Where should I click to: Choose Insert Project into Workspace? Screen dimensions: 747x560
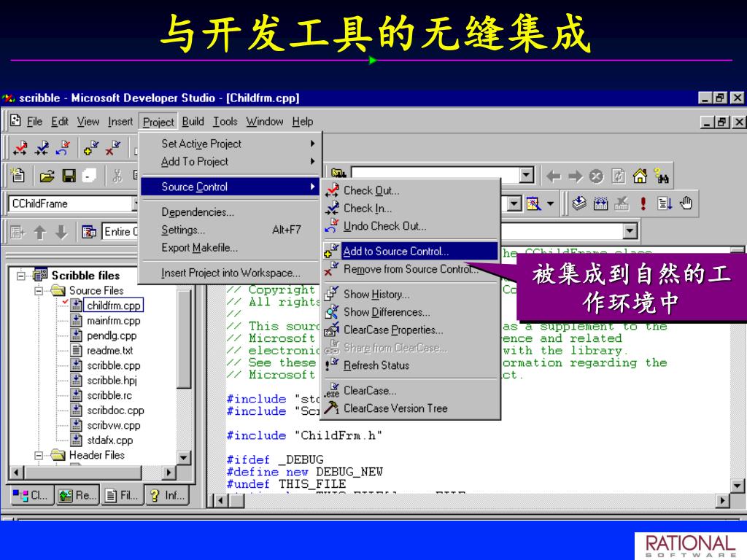click(231, 273)
